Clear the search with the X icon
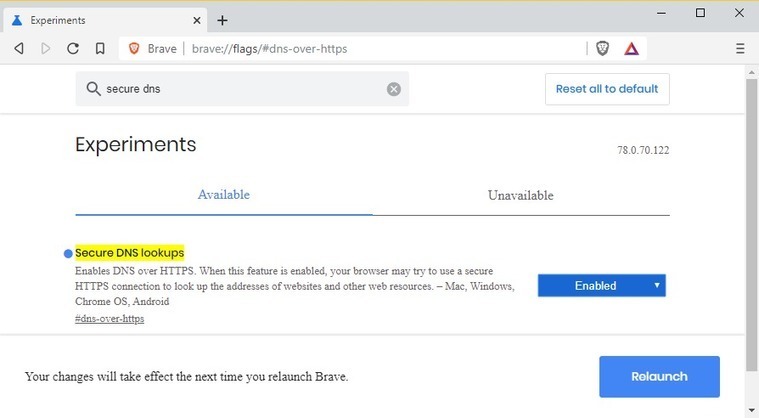Image resolution: width=759 pixels, height=418 pixels. coord(394,89)
